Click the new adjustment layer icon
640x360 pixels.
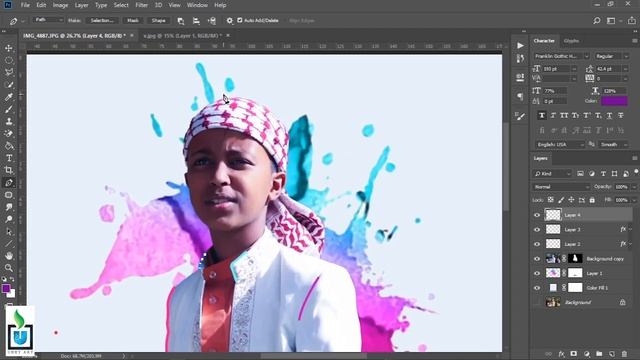(587, 354)
